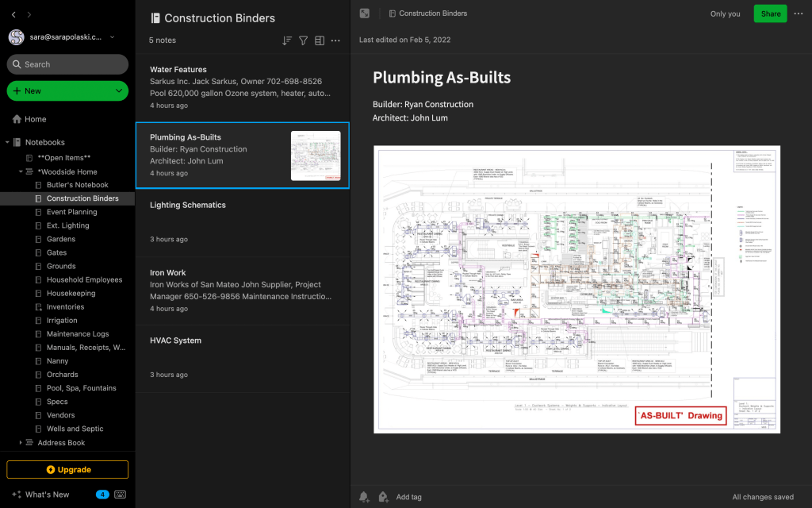812x508 pixels.
Task: Add a reminder with the bell icon
Action: tap(364, 497)
